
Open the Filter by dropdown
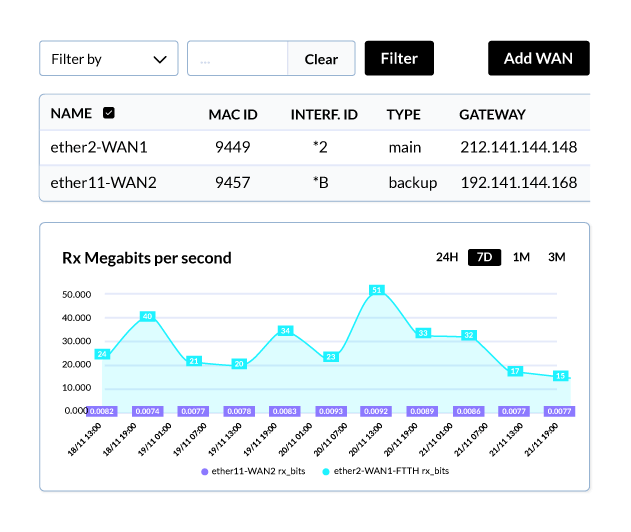click(109, 58)
